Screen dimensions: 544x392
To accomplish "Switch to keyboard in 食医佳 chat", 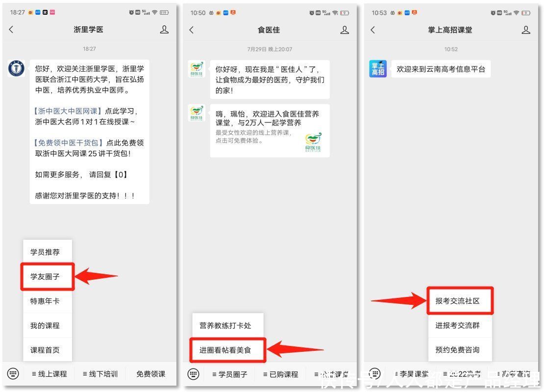I will tap(193, 374).
